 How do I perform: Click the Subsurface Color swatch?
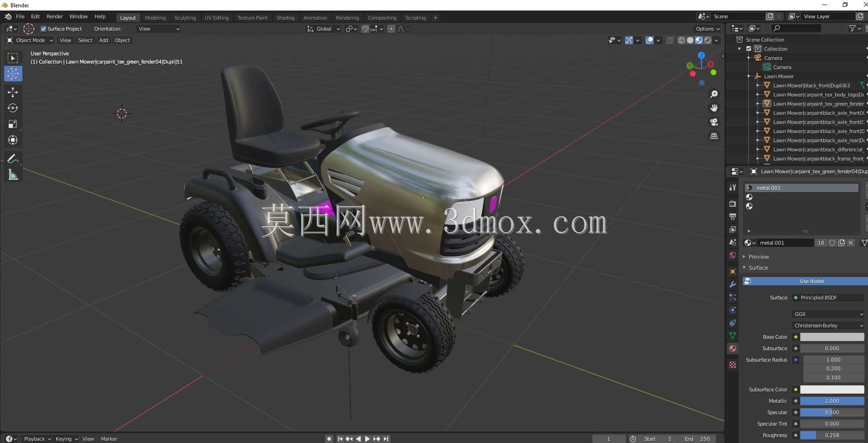(832, 390)
